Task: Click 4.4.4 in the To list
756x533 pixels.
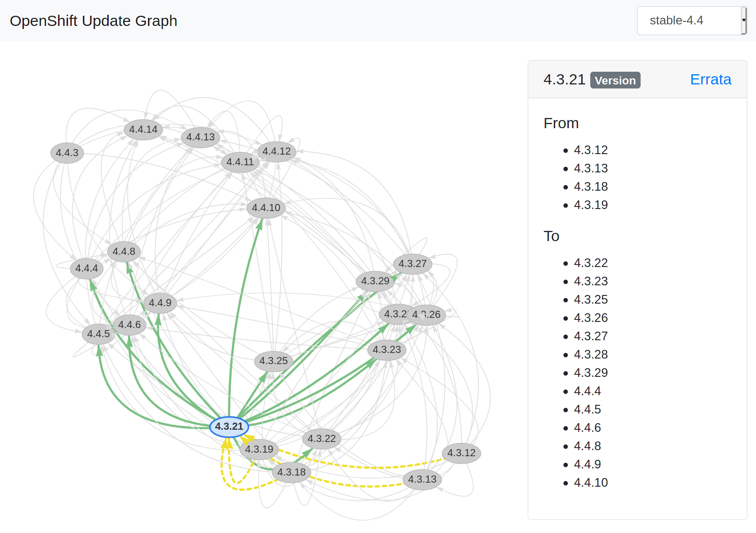Action: 587,391
